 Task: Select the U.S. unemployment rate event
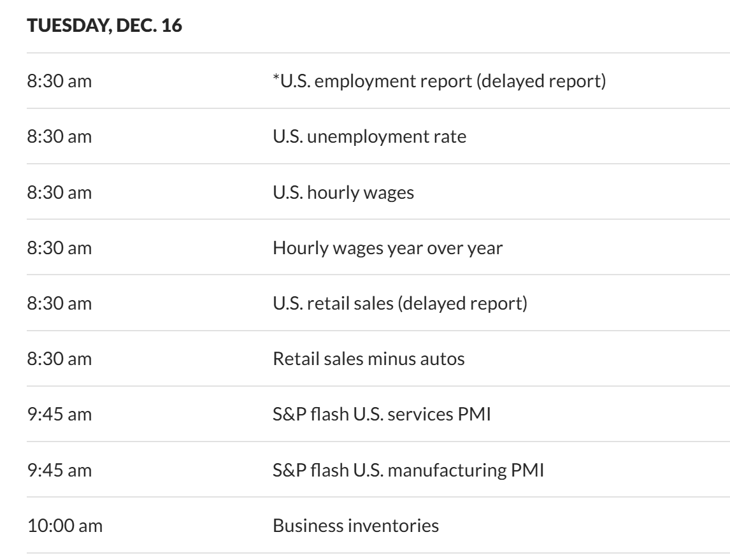coord(369,137)
